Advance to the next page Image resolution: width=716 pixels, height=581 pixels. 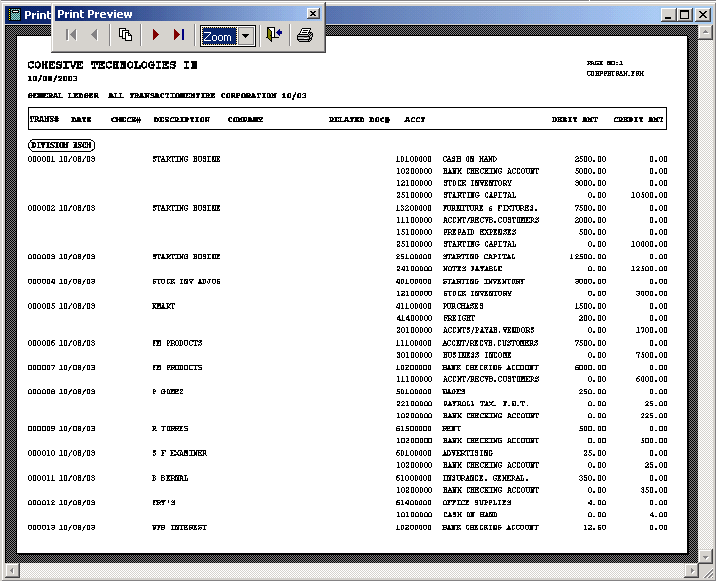(x=156, y=35)
